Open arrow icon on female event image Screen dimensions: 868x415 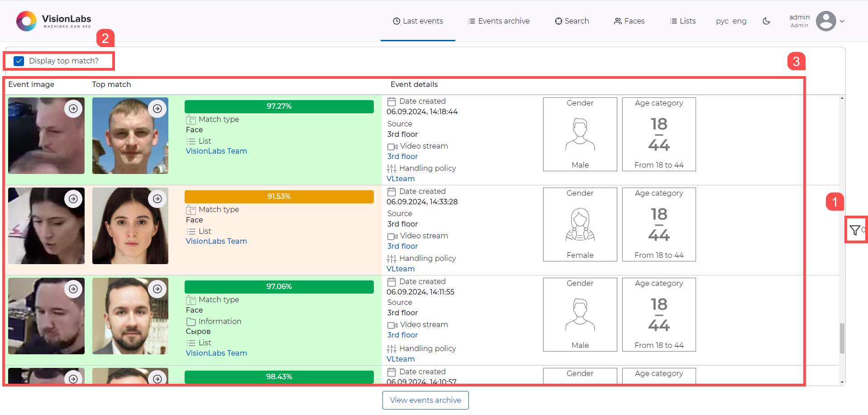tap(73, 199)
